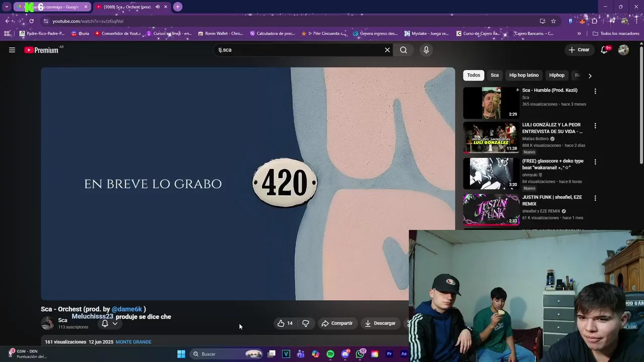Open Curso de Cajero Ba... bookmark

pyautogui.click(x=478, y=34)
